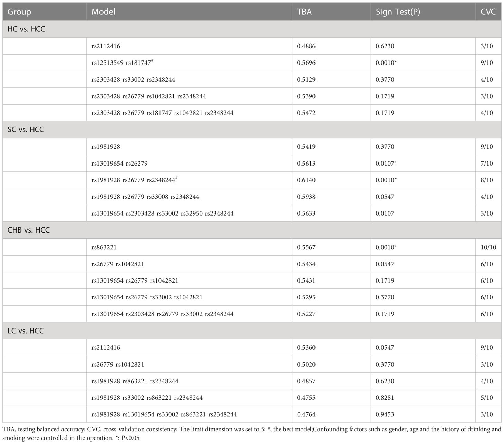The height and width of the screenshot is (444, 504).
Task: Click model 'rs13019654 rs26779 rs33002 rs1042821'
Action: click(x=147, y=297)
